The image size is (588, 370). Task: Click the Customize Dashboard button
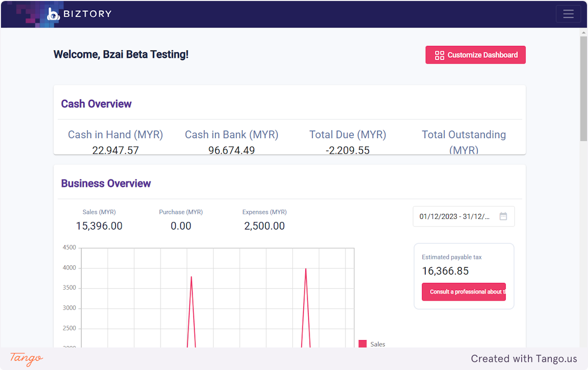tap(475, 55)
